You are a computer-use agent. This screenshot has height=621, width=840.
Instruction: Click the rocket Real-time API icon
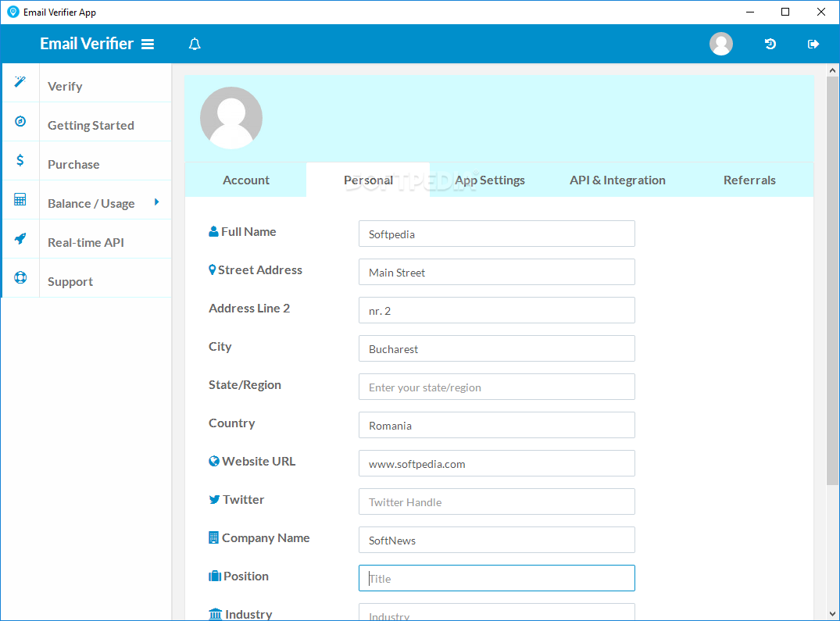coord(20,238)
